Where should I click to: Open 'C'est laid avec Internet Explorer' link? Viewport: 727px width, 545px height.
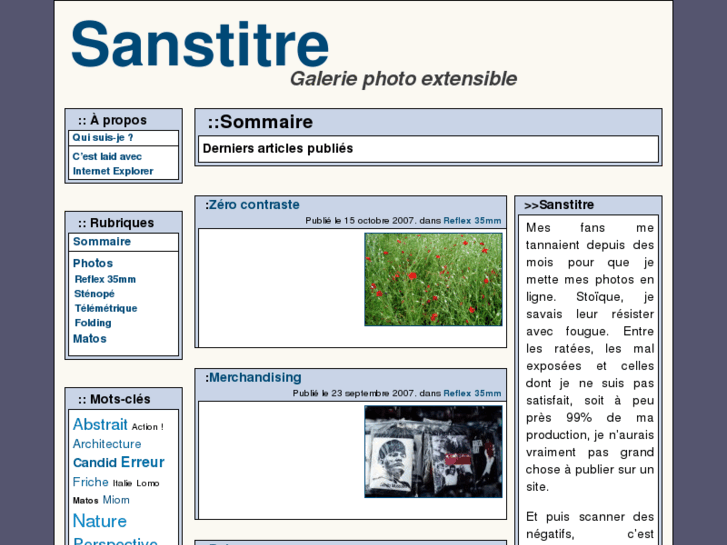point(113,164)
